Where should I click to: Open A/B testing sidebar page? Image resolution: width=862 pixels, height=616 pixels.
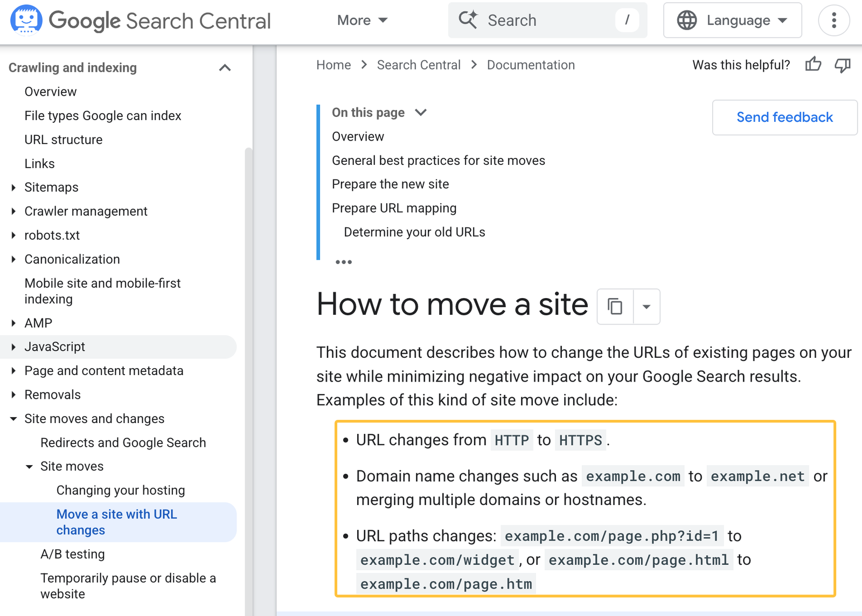pos(72,555)
